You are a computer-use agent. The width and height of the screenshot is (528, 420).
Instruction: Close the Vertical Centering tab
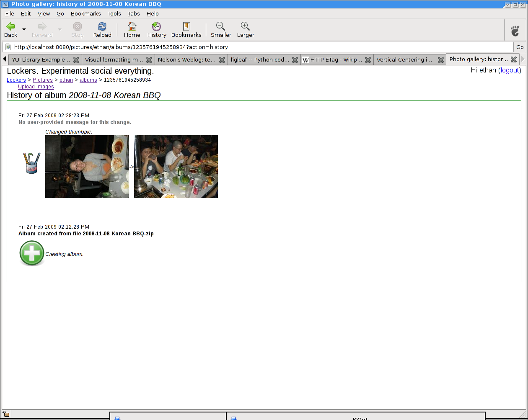tap(441, 60)
